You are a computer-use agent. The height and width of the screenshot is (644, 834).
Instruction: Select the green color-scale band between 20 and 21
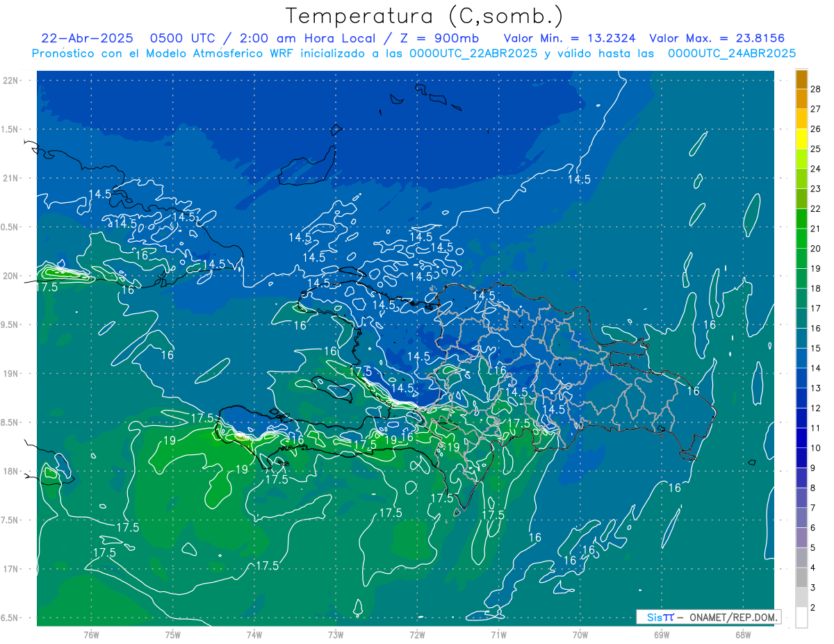(802, 238)
